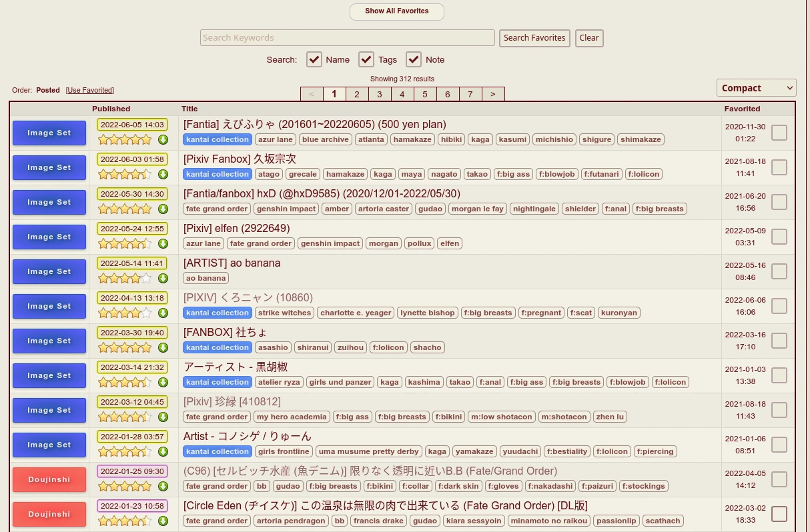810x532 pixels.
Task: Click the Show All Favorites button
Action: (396, 11)
